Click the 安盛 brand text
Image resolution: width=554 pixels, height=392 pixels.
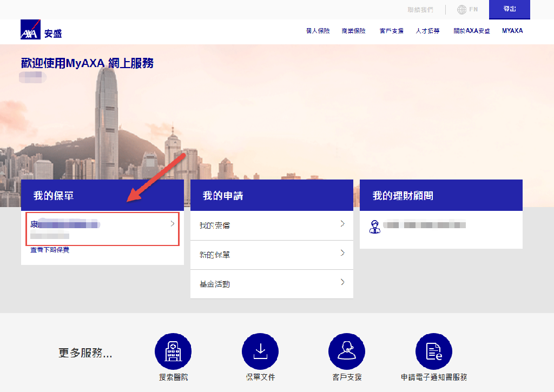(53, 34)
